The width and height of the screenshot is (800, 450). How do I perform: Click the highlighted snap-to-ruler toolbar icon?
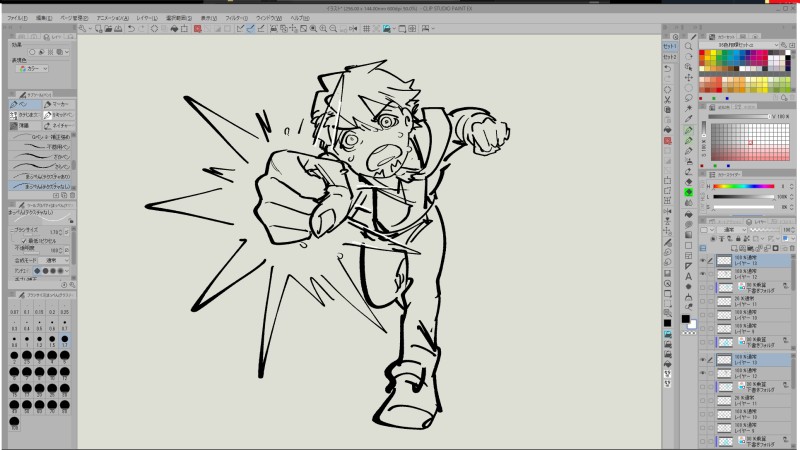click(x=251, y=29)
